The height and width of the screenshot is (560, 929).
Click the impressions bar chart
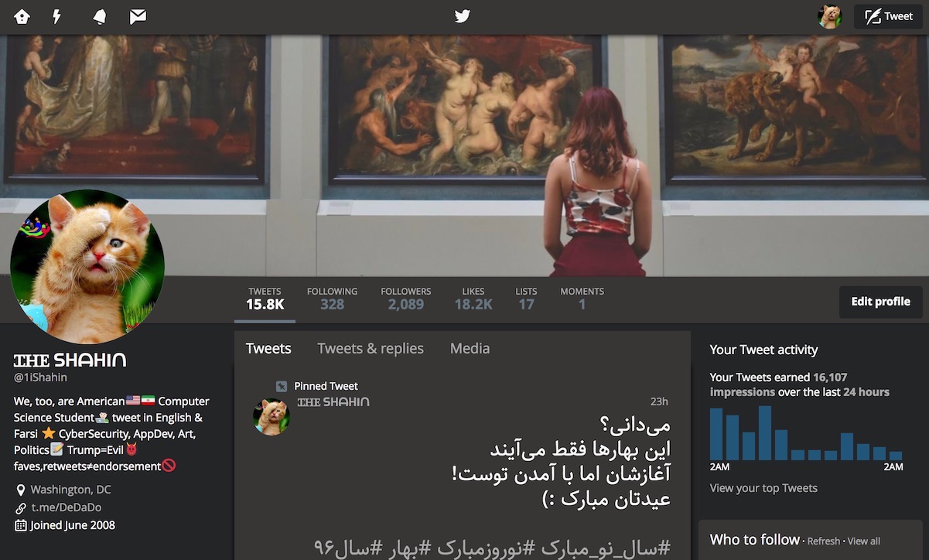pos(806,433)
